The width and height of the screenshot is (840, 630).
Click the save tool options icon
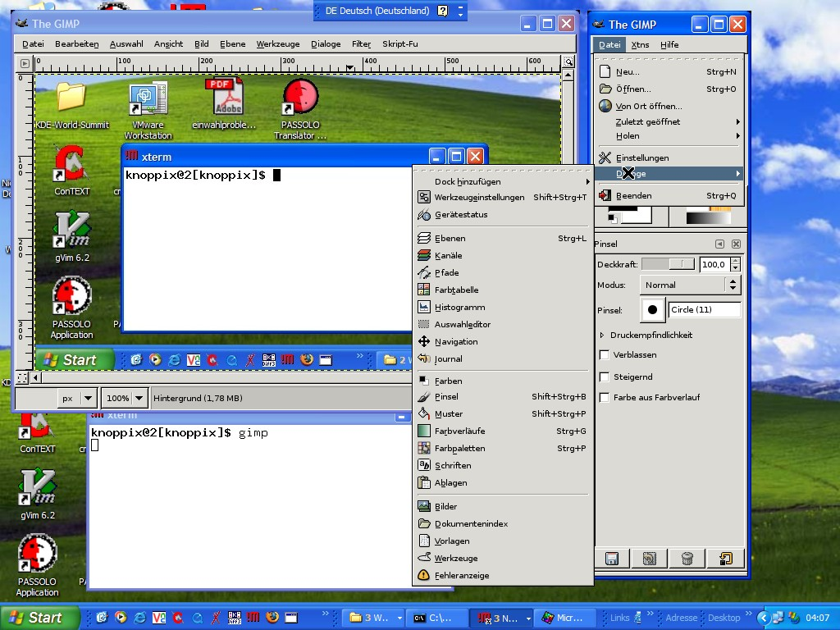(612, 559)
